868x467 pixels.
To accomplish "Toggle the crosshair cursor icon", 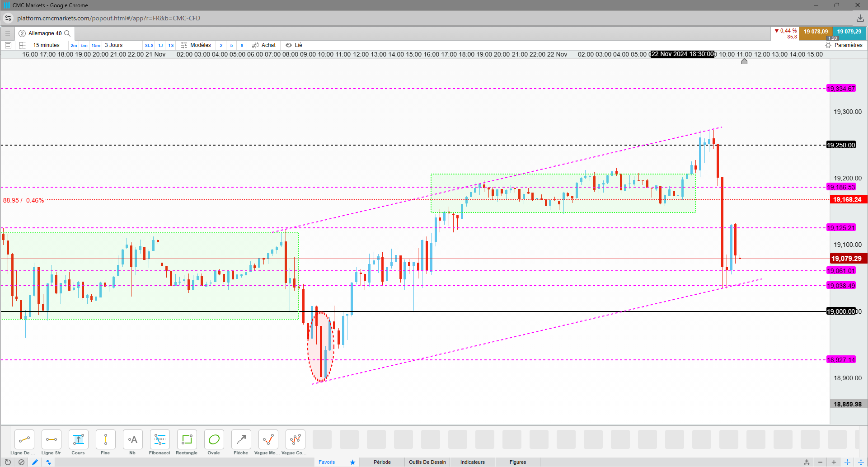I will [847, 462].
